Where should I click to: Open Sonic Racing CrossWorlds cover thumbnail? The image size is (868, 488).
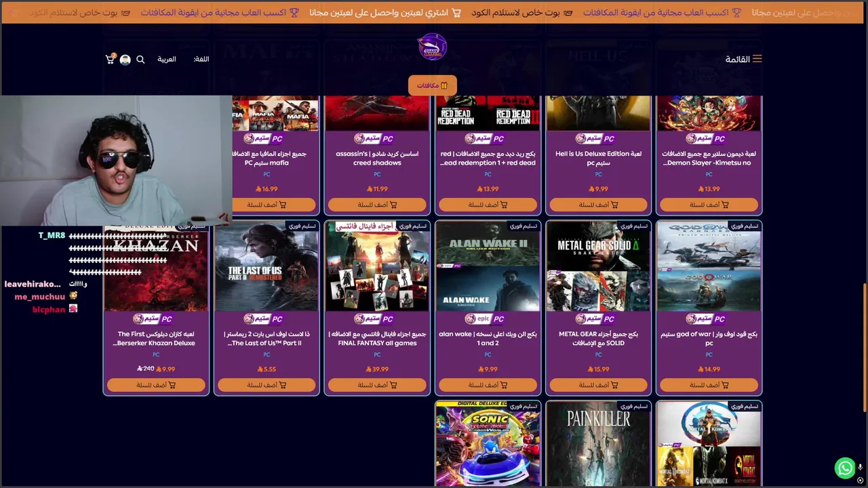pyautogui.click(x=488, y=444)
